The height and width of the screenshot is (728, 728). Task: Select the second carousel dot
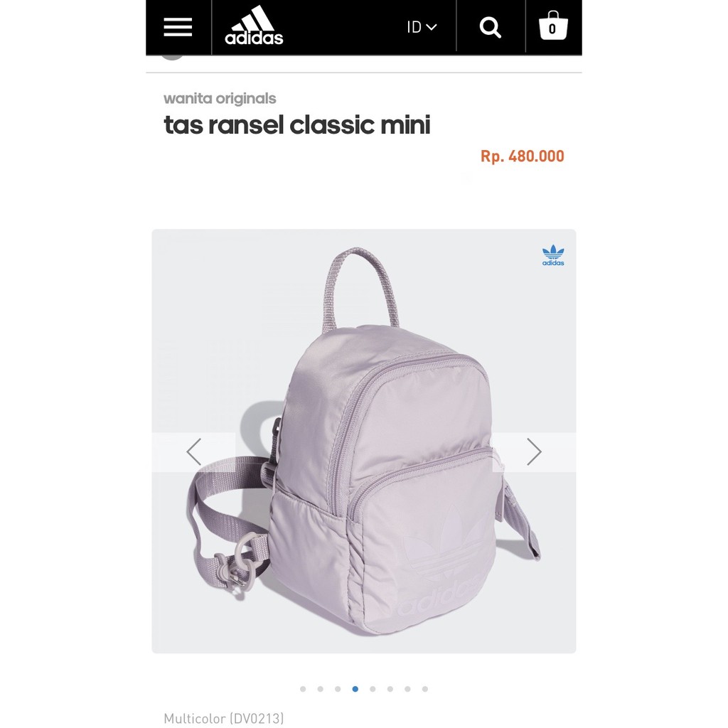[321, 689]
